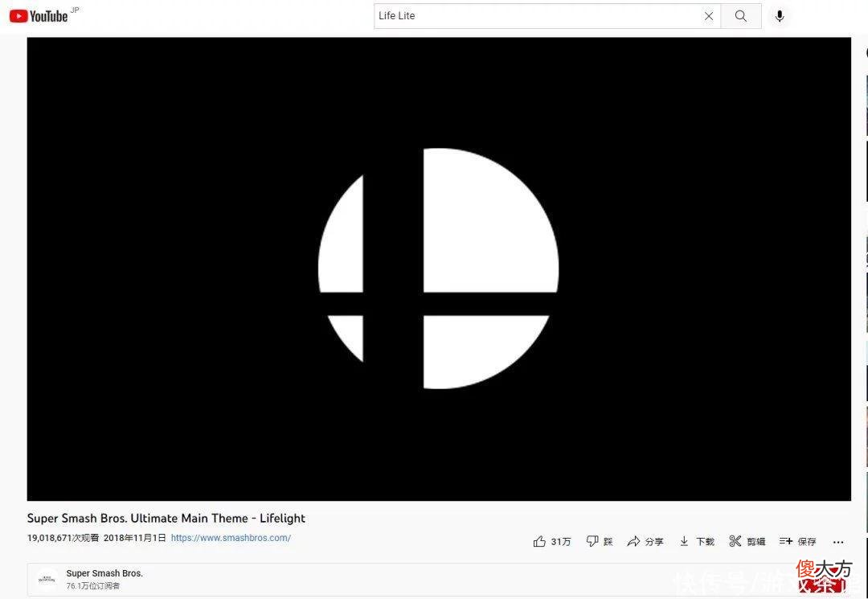The image size is (868, 599).
Task: Save the video to a playlist (保存)
Action: click(798, 541)
